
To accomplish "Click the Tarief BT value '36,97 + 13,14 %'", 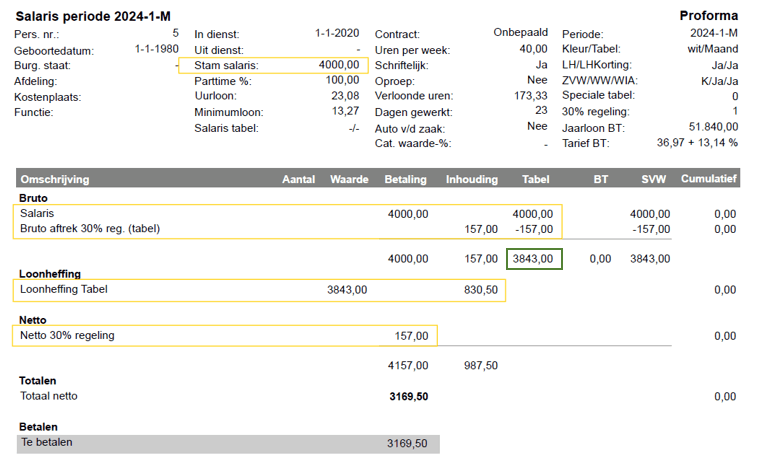I will (x=697, y=142).
